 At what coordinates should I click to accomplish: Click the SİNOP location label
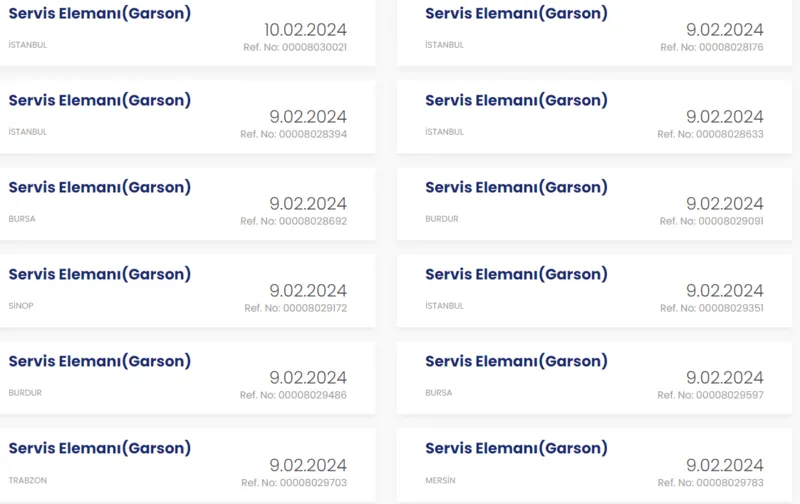coord(21,306)
